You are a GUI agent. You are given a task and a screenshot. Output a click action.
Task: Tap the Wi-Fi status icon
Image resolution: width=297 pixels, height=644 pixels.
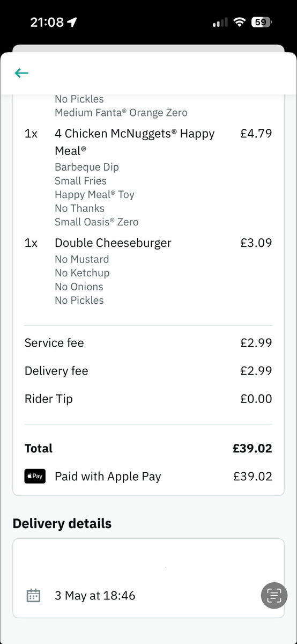239,22
